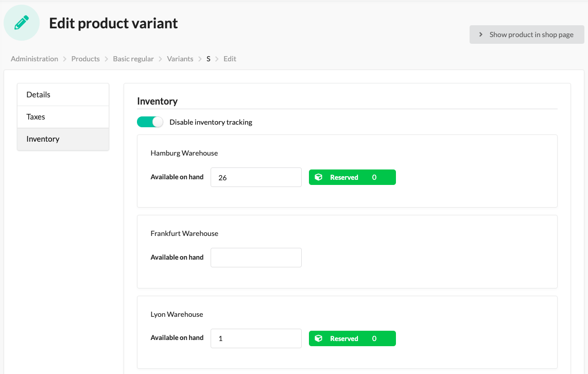This screenshot has width=588, height=374.
Task: Click the box icon in Hamburg Reserved badge
Action: 318,177
